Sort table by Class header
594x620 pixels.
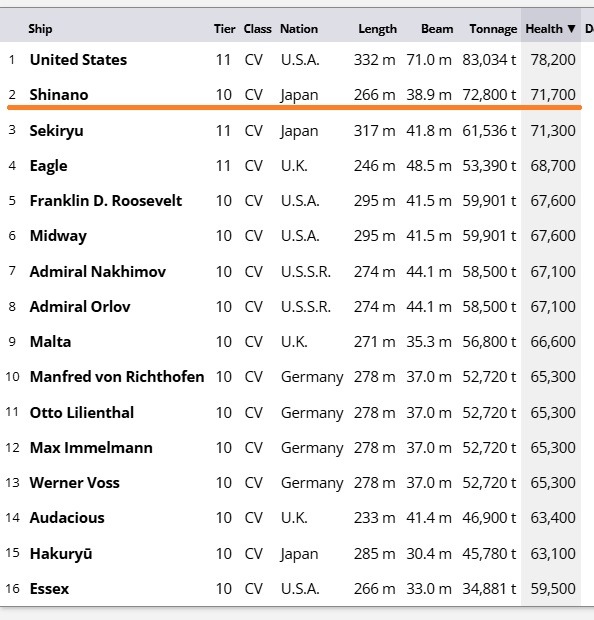click(257, 29)
